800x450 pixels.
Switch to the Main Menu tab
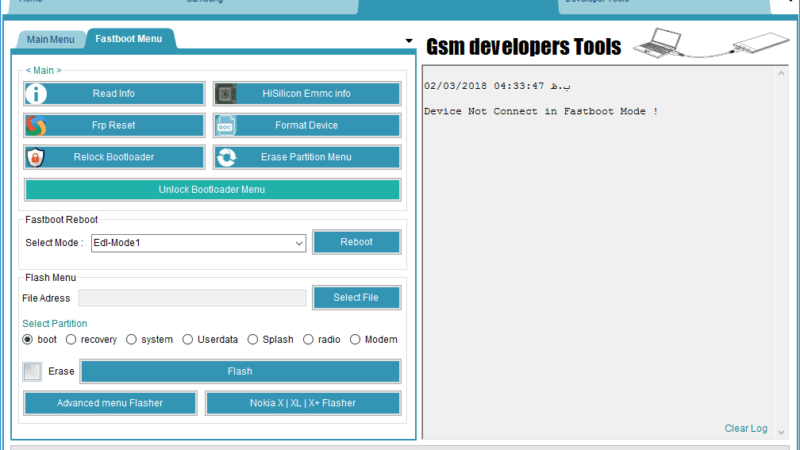51,39
